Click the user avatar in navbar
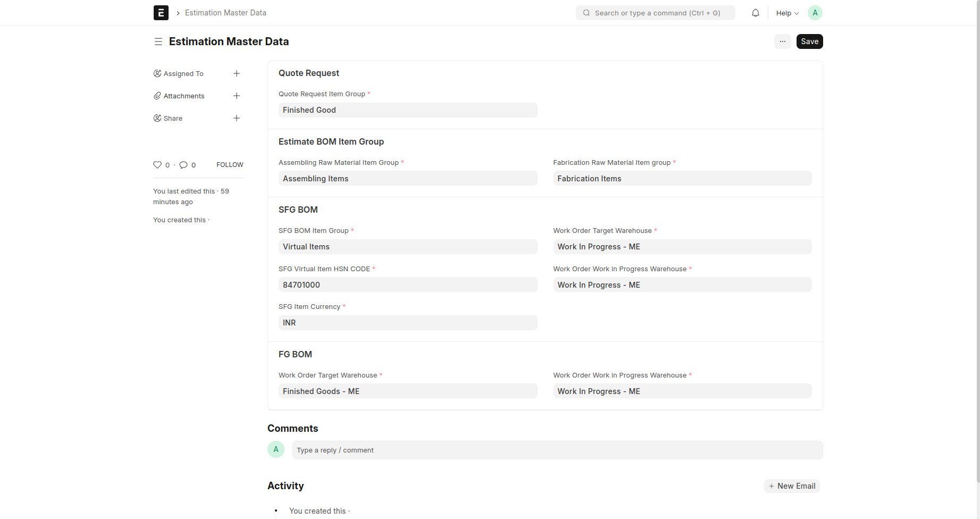 coord(815,13)
